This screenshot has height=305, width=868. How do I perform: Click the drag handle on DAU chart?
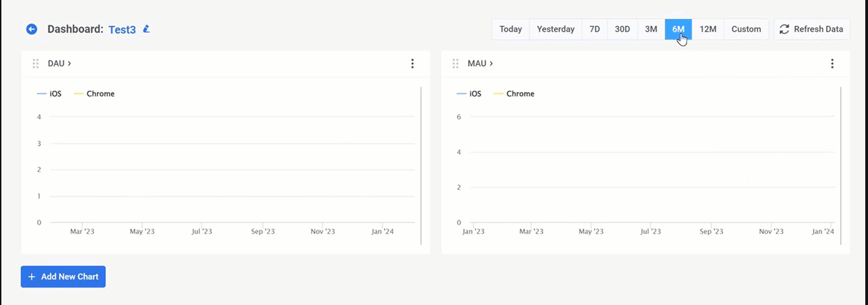pyautogui.click(x=36, y=64)
